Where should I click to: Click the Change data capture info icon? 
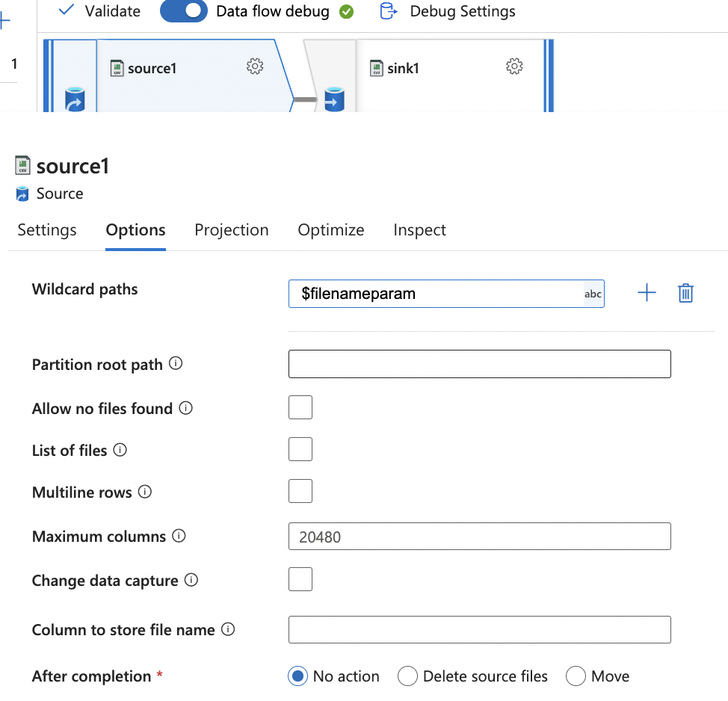[x=191, y=580]
